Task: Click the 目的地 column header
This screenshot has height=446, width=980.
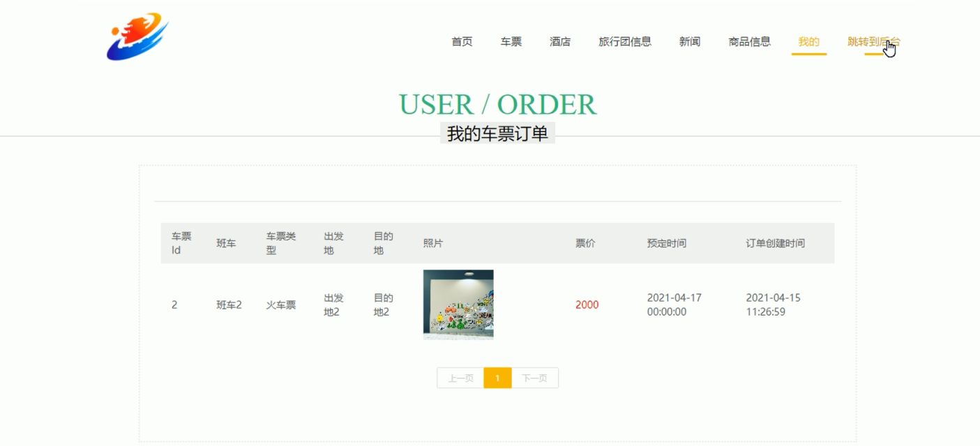Action: 384,243
